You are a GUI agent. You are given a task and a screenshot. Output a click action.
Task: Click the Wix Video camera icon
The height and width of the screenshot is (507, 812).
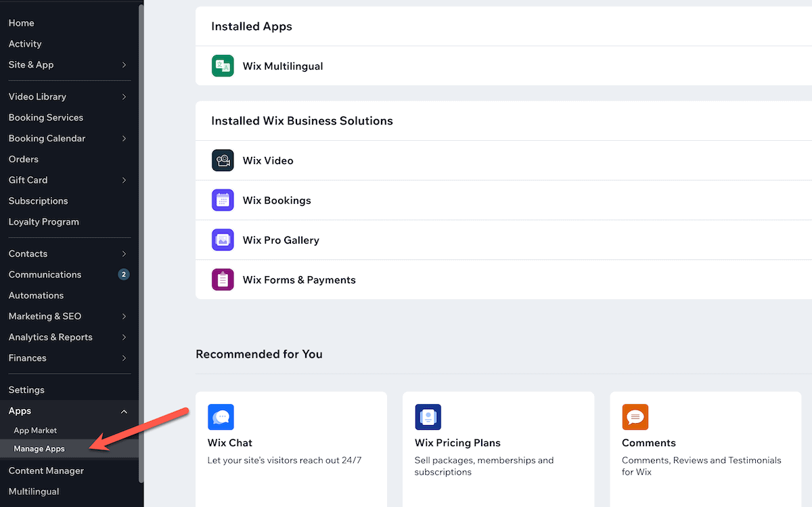(x=223, y=160)
